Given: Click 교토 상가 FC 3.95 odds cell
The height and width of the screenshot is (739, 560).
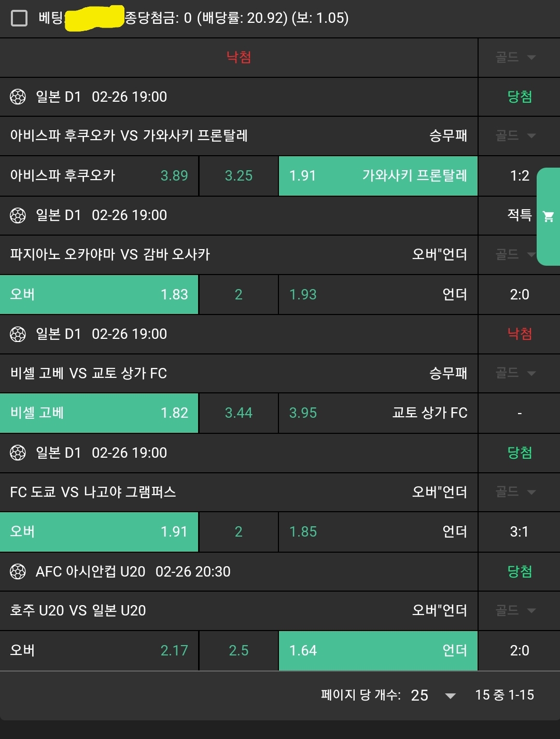Looking at the screenshot, I should click(x=378, y=413).
